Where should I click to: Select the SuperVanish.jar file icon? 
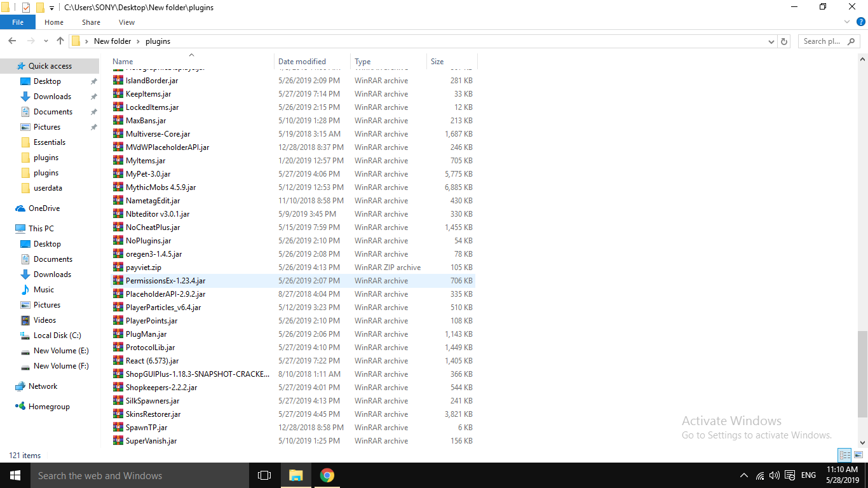118,441
